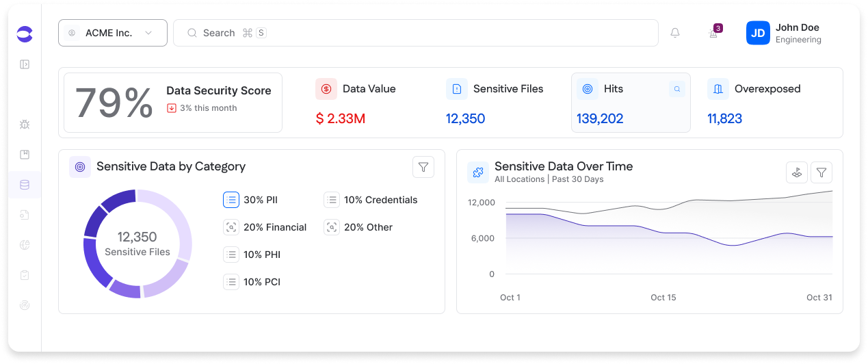Click the Overexposed door icon
868x364 pixels.
718,89
